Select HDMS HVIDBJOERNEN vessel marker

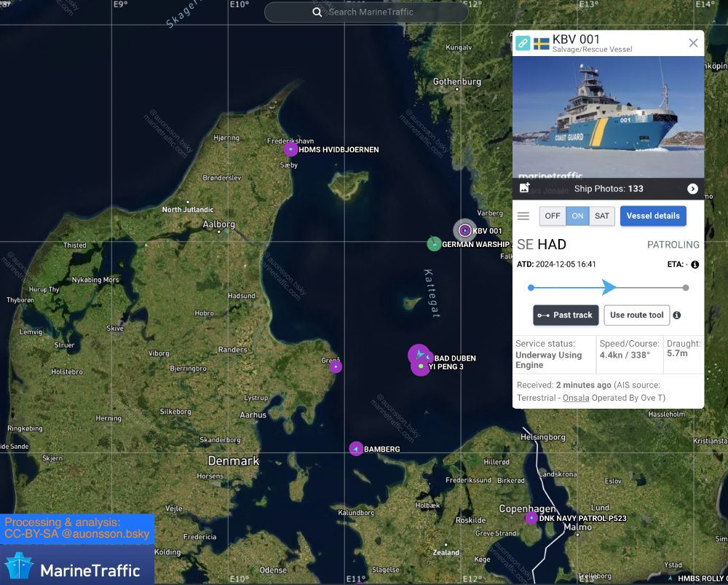(x=290, y=149)
